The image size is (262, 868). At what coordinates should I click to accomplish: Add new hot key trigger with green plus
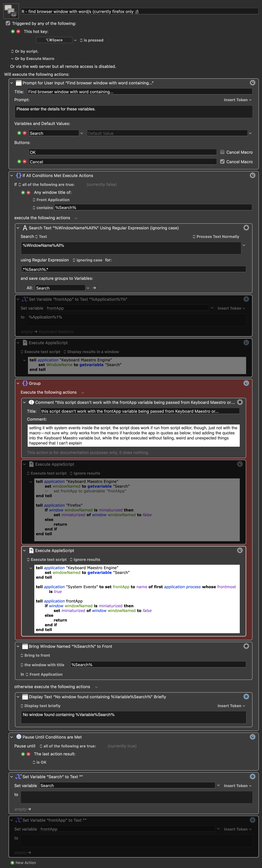pos(13,31)
